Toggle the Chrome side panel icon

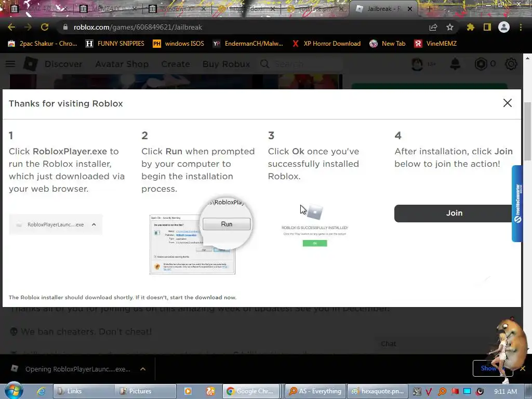(487, 27)
